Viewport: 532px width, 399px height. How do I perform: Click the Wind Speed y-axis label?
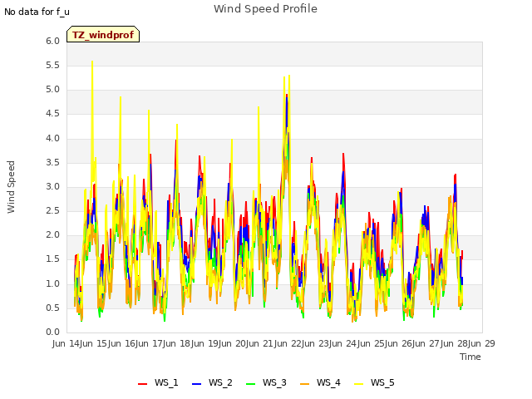tap(11, 187)
